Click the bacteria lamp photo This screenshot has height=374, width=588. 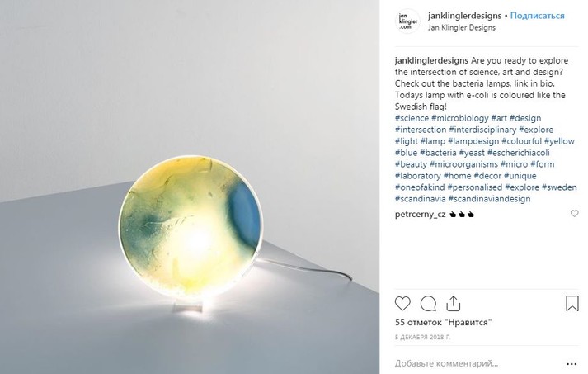[x=190, y=187]
